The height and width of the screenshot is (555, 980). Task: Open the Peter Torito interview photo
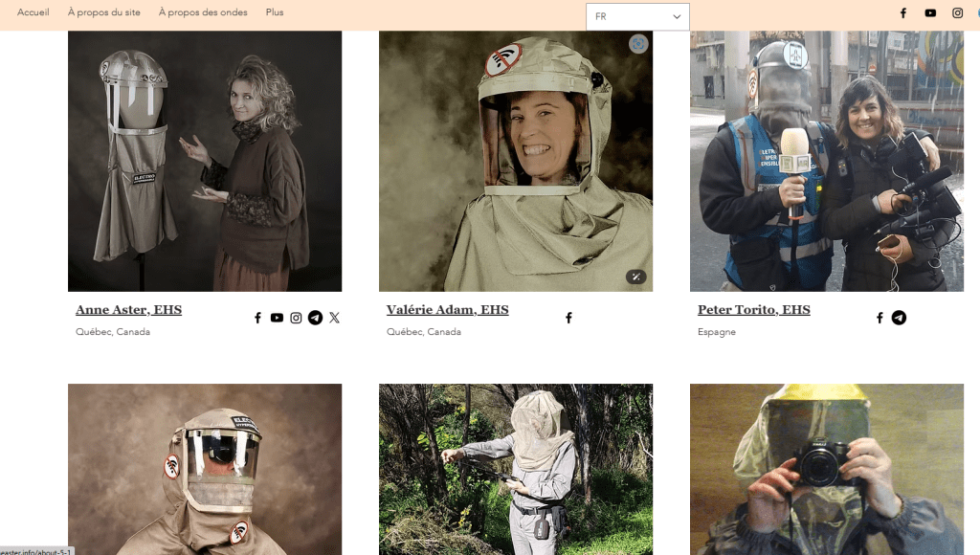[x=826, y=161]
